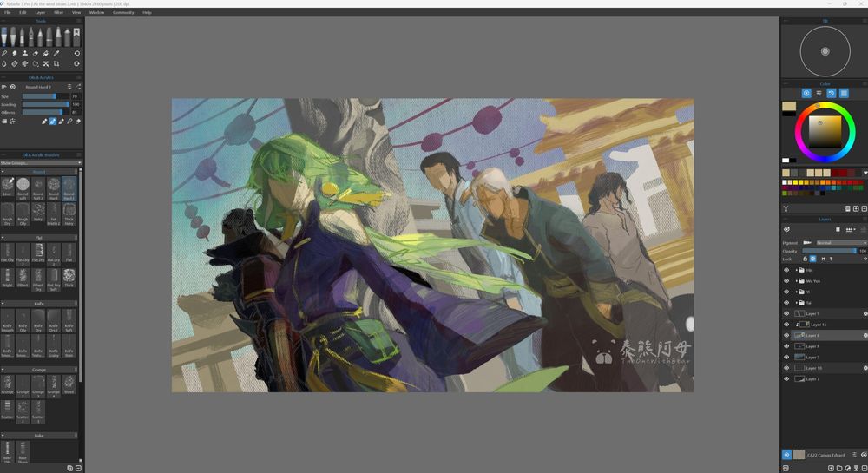Select the Paint brush mode icon

(x=44, y=122)
